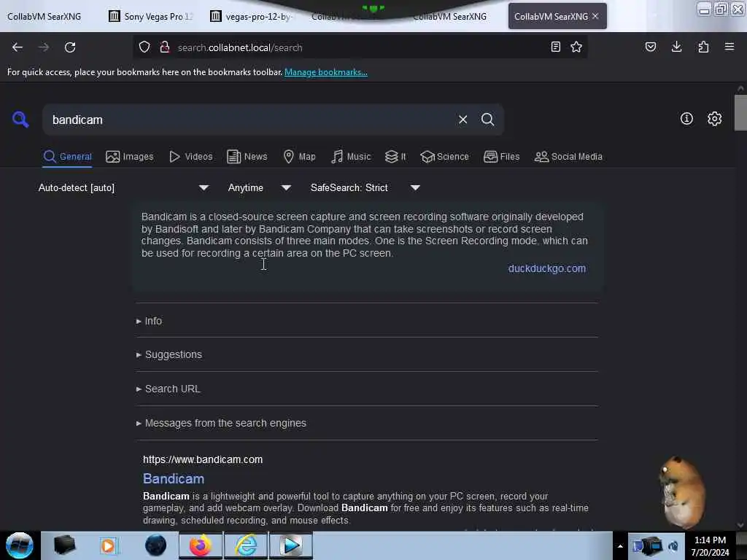The width and height of the screenshot is (747, 560).
Task: Open the media player taskbar icon
Action: tap(291, 545)
